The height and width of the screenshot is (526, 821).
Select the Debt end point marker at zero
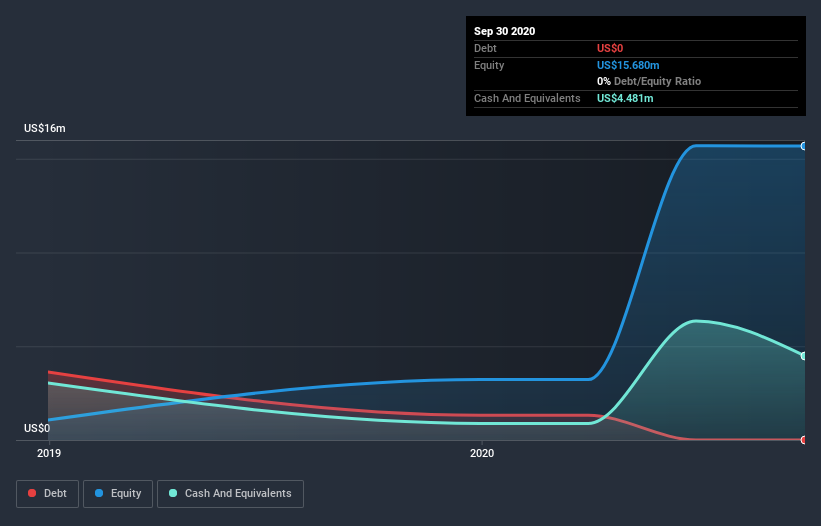(804, 440)
